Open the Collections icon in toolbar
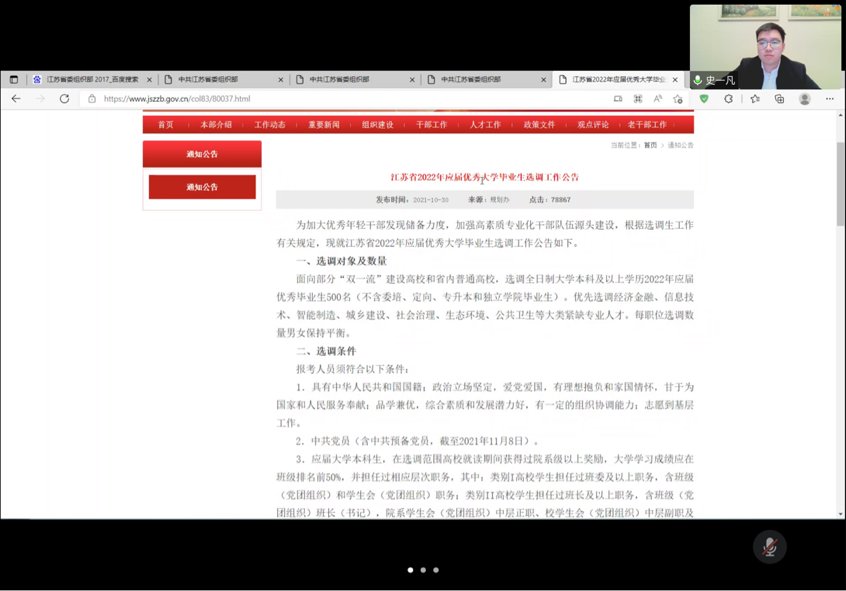846x591 pixels. coord(779,99)
